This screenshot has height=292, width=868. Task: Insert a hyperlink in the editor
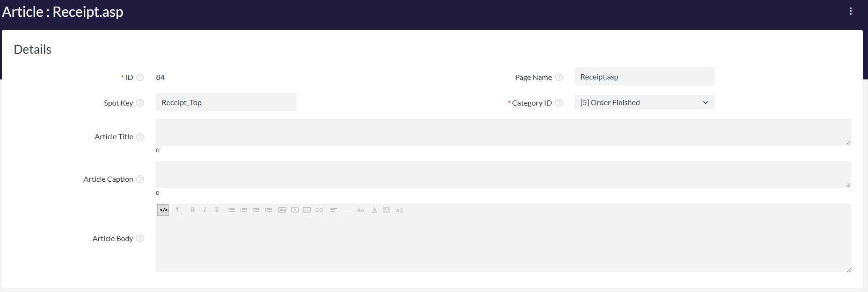click(319, 210)
